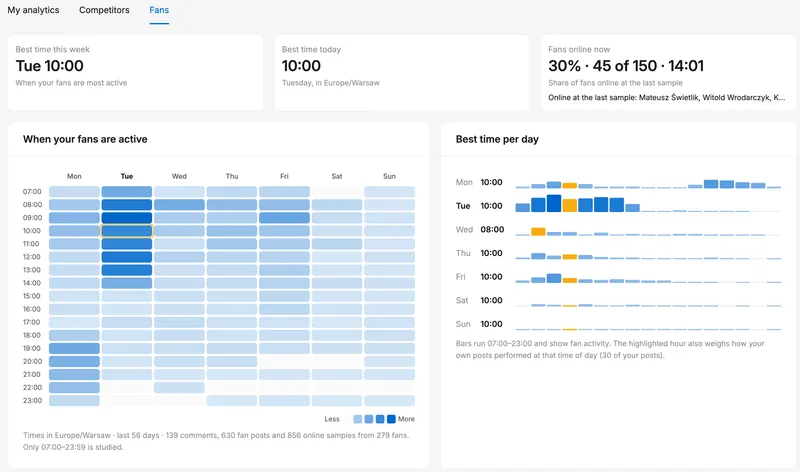Select the Wed 08:00 heatmap cell
800x472 pixels.
pos(179,205)
